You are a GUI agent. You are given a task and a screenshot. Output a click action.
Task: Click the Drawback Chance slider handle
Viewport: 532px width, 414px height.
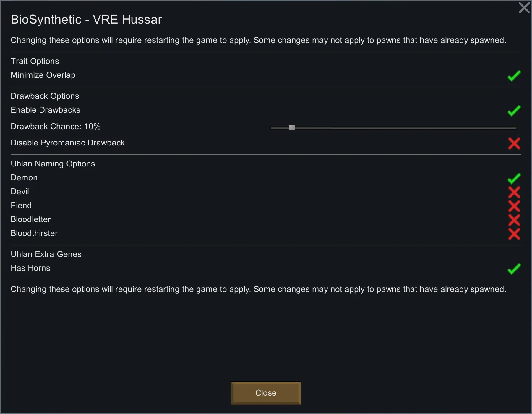click(292, 127)
